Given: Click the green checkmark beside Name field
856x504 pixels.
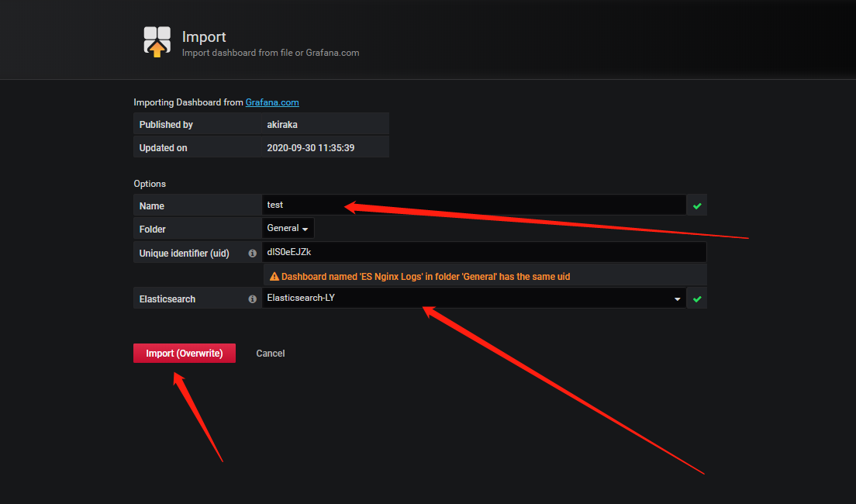Looking at the screenshot, I should tap(697, 205).
